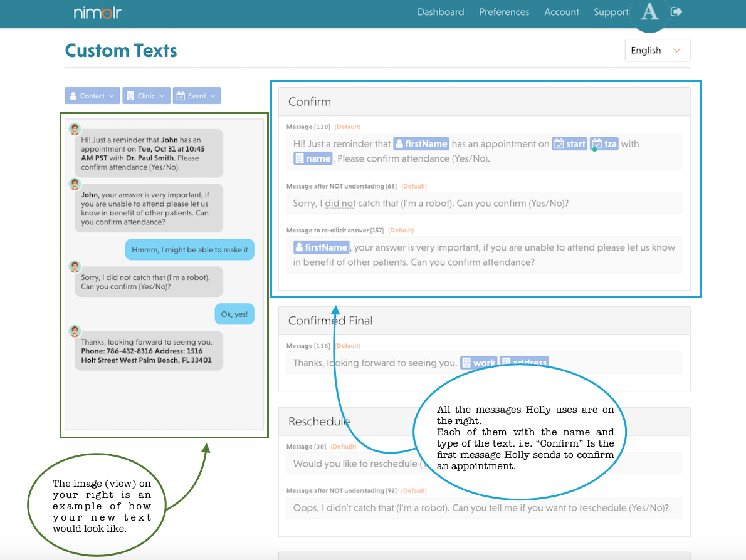Open the English language dropdown
This screenshot has width=746, height=560.
(x=657, y=50)
